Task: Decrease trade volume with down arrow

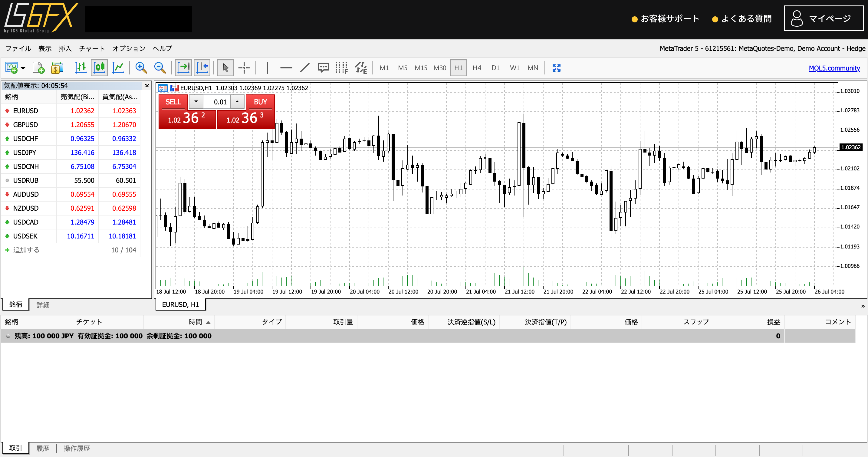Action: [196, 102]
